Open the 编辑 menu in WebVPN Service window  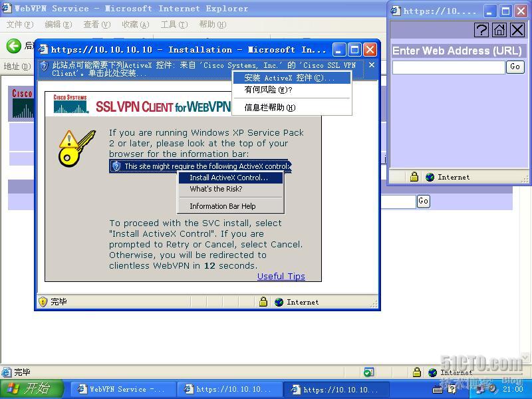(x=59, y=25)
